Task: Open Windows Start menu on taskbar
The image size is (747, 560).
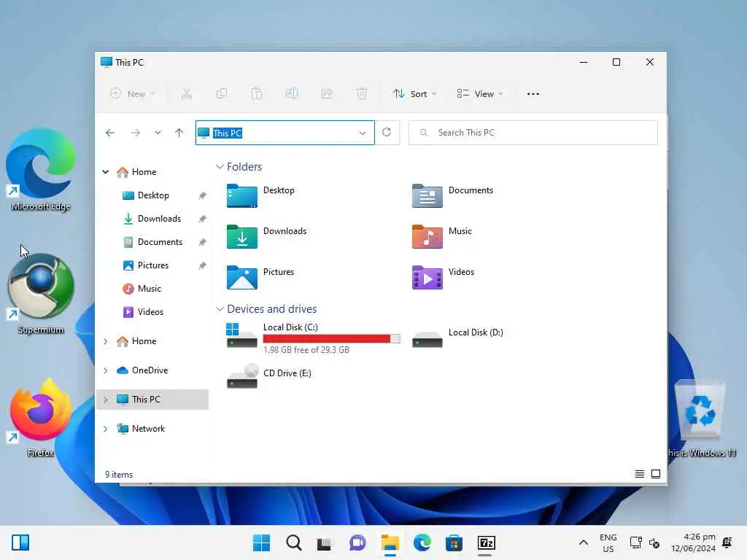Action: click(x=261, y=542)
